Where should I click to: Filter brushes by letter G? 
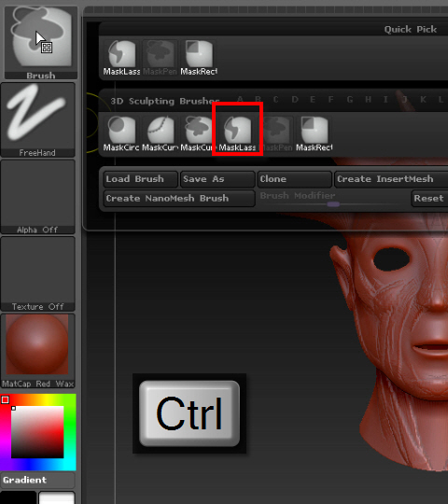tap(350, 100)
